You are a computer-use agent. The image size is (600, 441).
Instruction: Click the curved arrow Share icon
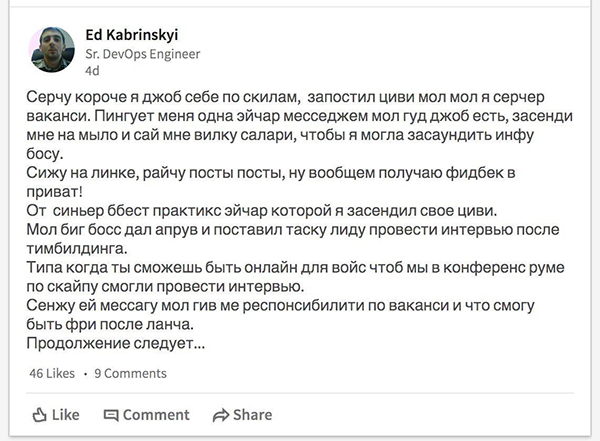point(221,415)
